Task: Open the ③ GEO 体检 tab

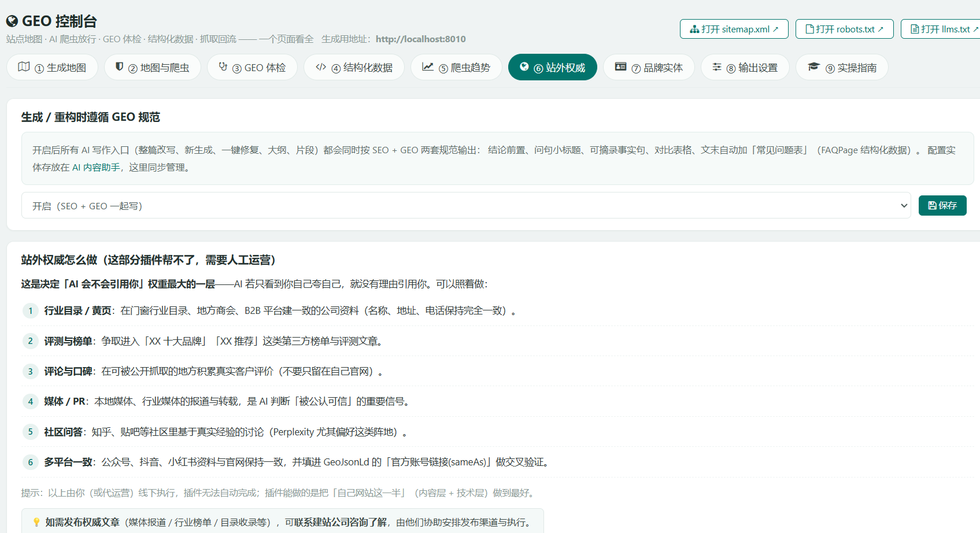Action: tap(252, 67)
